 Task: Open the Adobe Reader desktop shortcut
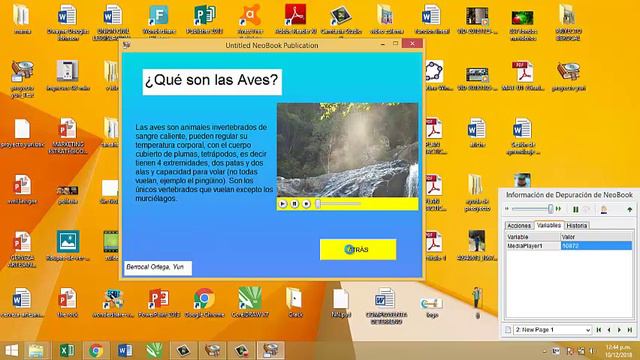click(x=296, y=20)
